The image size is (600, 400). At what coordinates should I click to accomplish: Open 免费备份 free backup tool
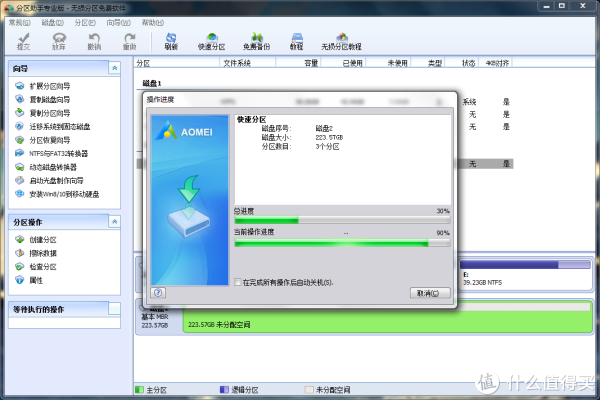[256, 41]
